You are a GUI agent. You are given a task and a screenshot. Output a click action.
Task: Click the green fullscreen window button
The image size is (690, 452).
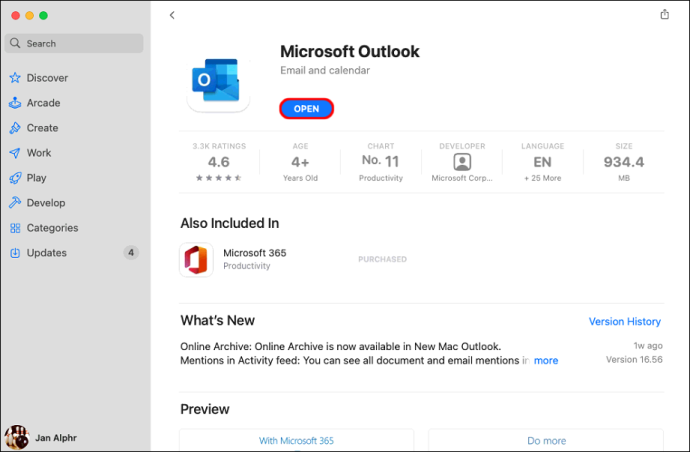(43, 15)
